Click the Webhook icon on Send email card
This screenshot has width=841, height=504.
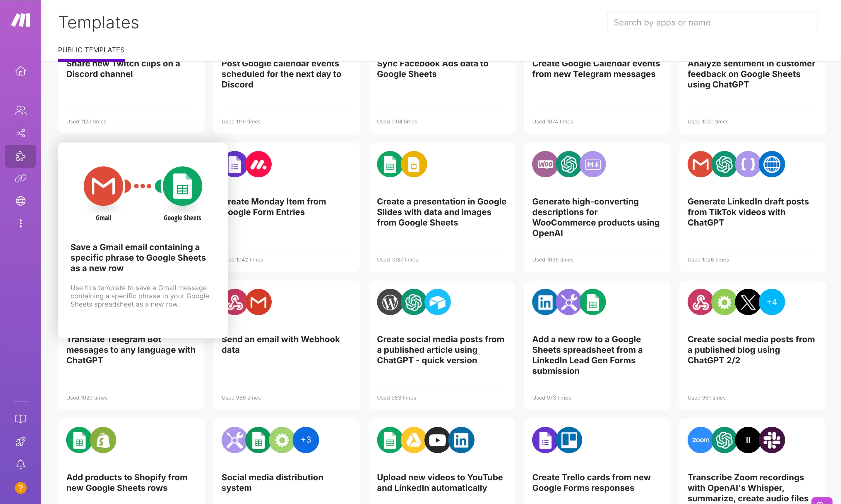pos(237,302)
